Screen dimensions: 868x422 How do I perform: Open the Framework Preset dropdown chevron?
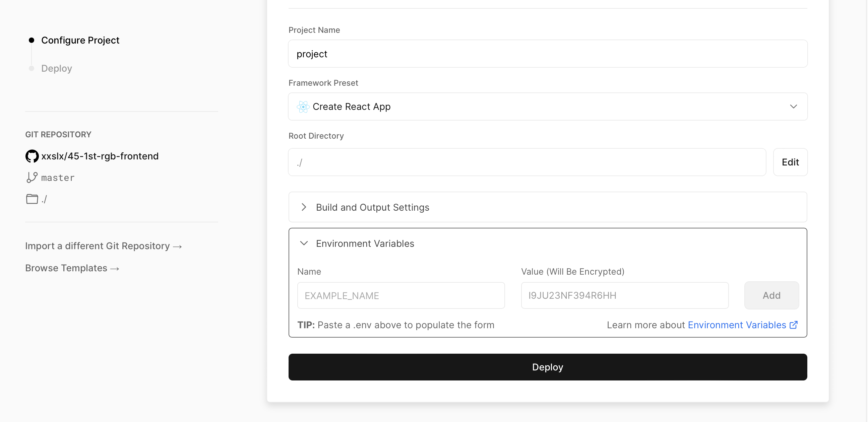794,107
